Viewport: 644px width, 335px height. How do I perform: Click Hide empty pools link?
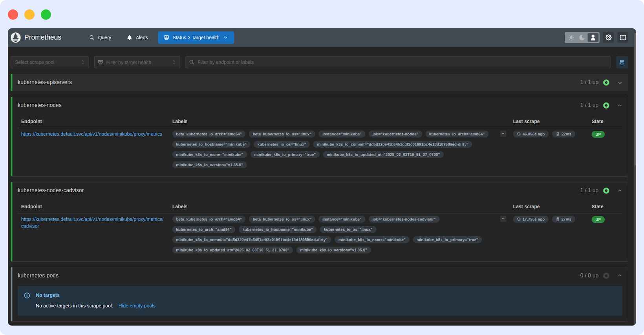137,306
